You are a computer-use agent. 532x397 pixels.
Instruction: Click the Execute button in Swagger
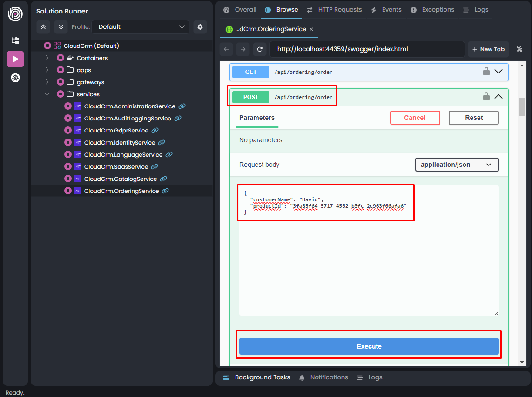coord(369,346)
